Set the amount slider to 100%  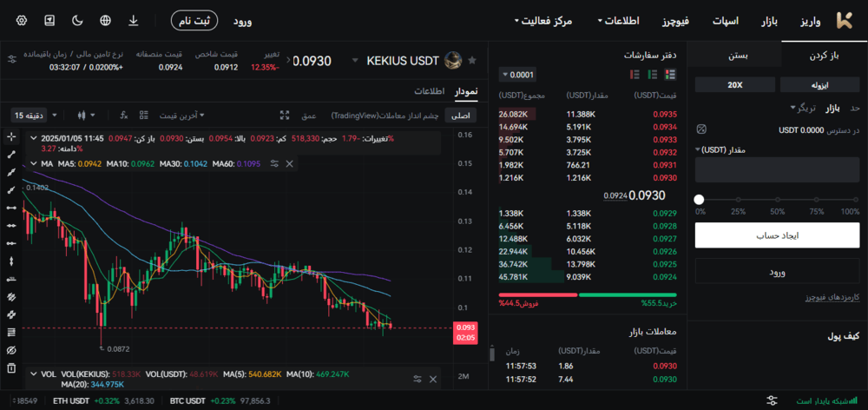coord(857,200)
